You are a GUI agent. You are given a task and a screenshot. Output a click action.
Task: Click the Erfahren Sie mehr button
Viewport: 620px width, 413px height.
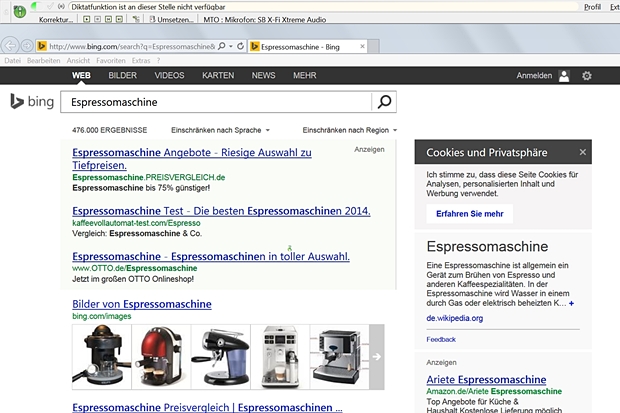pyautogui.click(x=470, y=214)
